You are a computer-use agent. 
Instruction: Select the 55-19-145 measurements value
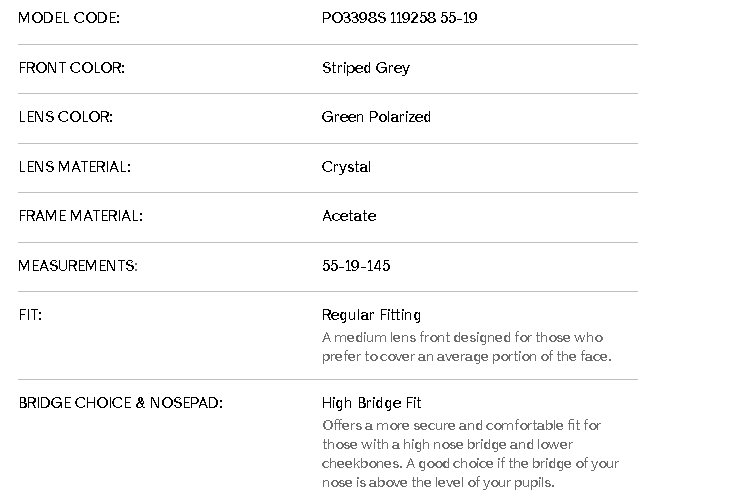click(356, 266)
